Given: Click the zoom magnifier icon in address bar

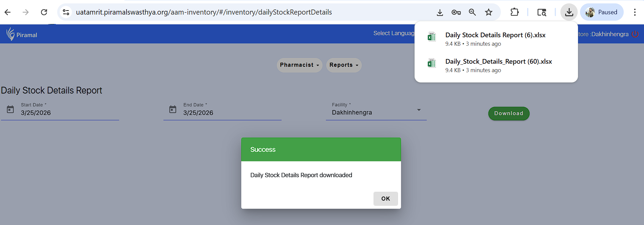Looking at the screenshot, I should 472,12.
